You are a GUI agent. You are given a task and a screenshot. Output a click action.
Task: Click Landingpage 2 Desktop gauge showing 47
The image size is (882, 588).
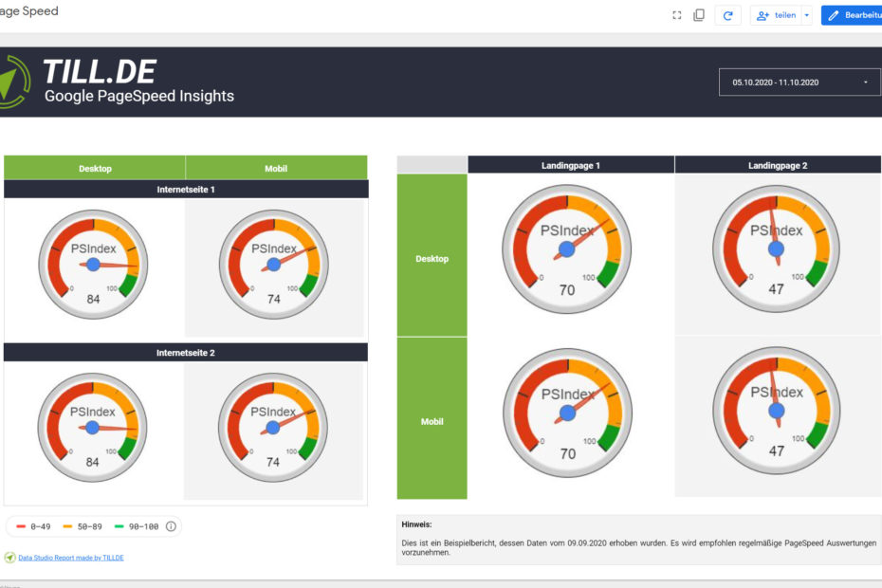point(776,248)
